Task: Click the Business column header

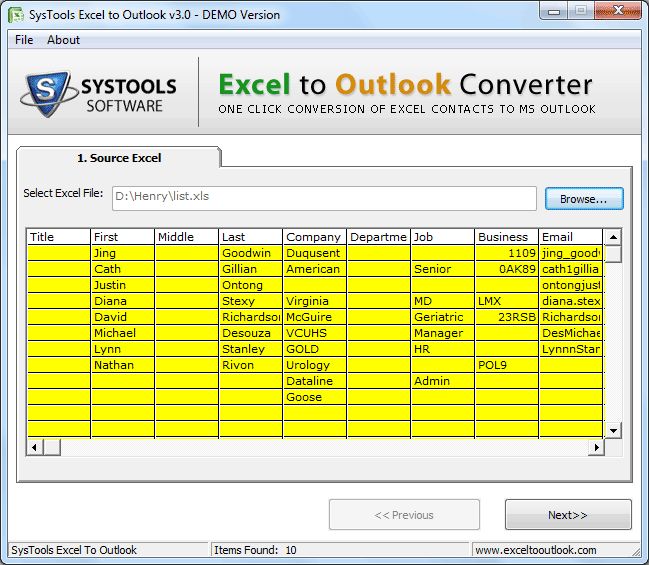Action: (x=507, y=237)
